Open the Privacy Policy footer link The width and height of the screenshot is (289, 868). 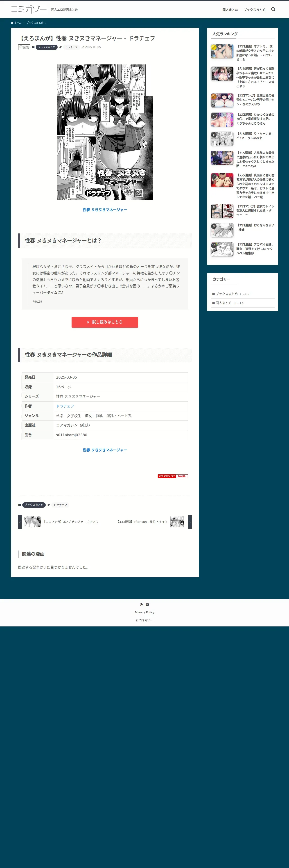pyautogui.click(x=144, y=612)
